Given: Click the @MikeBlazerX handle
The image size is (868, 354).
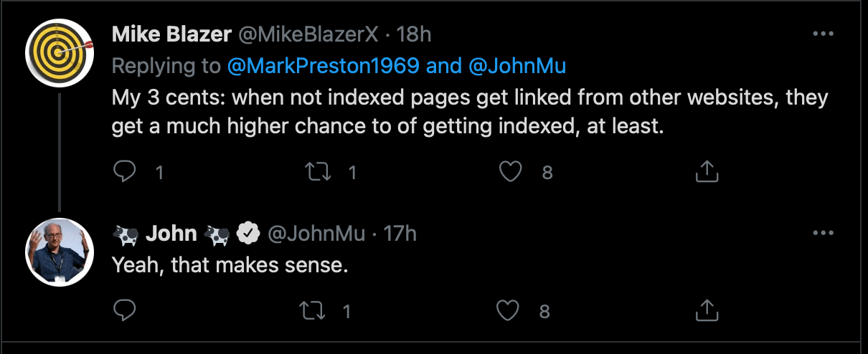Looking at the screenshot, I should (301, 34).
